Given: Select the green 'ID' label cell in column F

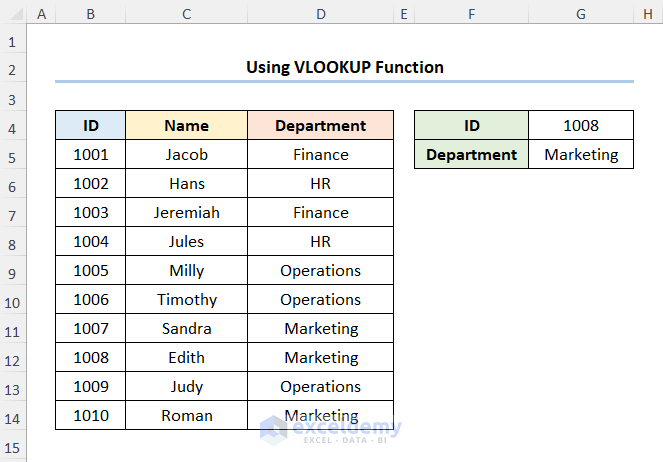Looking at the screenshot, I should pyautogui.click(x=472, y=126).
